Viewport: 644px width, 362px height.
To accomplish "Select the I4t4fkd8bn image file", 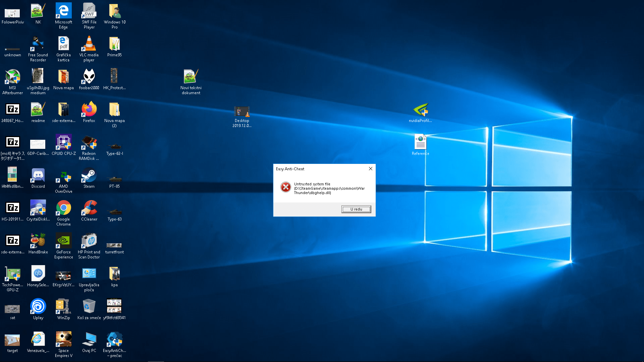I will pos(12,178).
